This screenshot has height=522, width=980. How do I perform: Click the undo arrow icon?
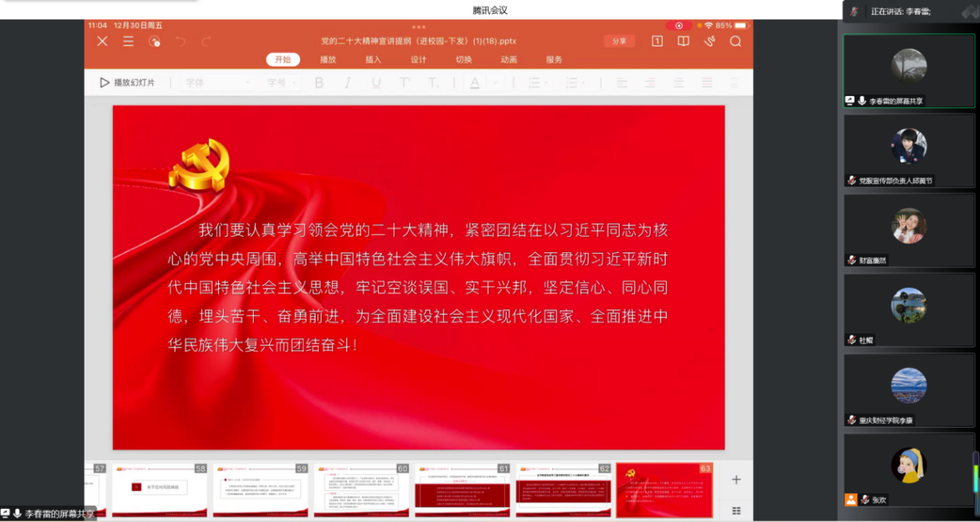coord(181,41)
